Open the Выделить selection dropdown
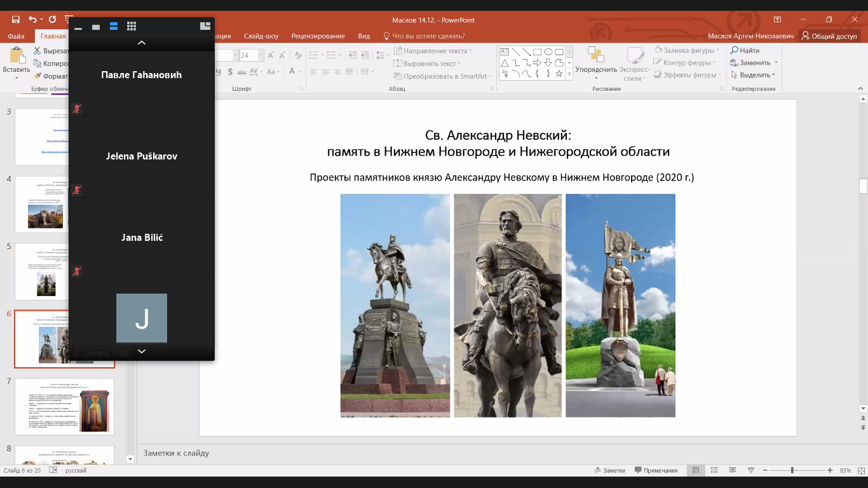 click(x=754, y=75)
